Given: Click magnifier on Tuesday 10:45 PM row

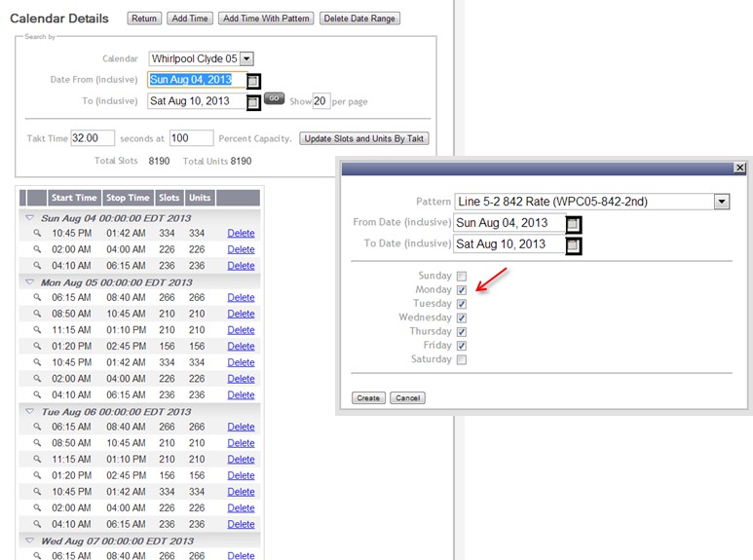Looking at the screenshot, I should point(37,491).
